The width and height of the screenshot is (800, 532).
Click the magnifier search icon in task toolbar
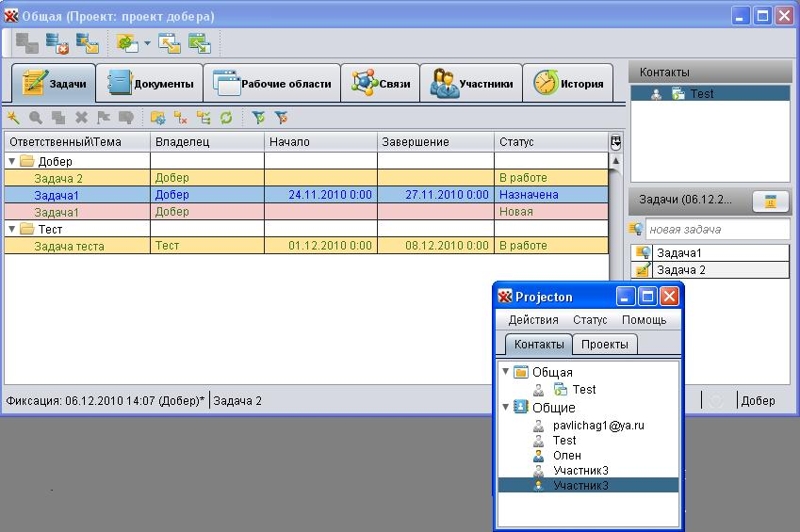(x=36, y=118)
